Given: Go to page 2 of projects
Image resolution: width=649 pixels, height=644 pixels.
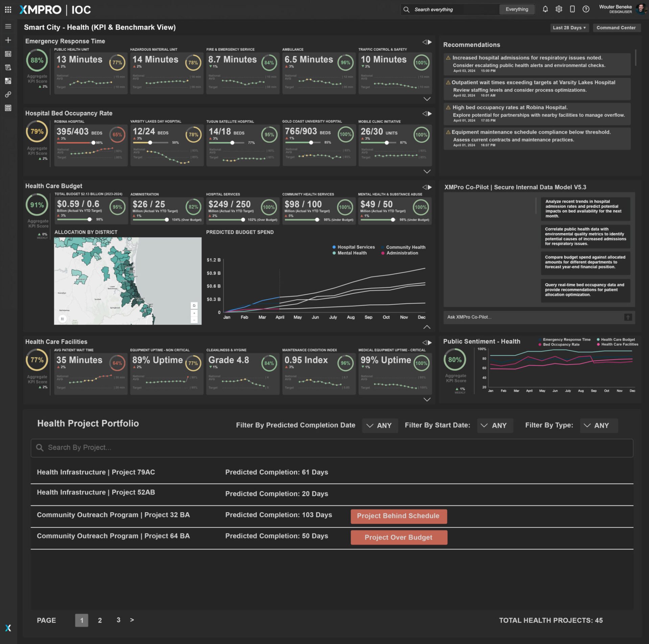Looking at the screenshot, I should coord(100,620).
